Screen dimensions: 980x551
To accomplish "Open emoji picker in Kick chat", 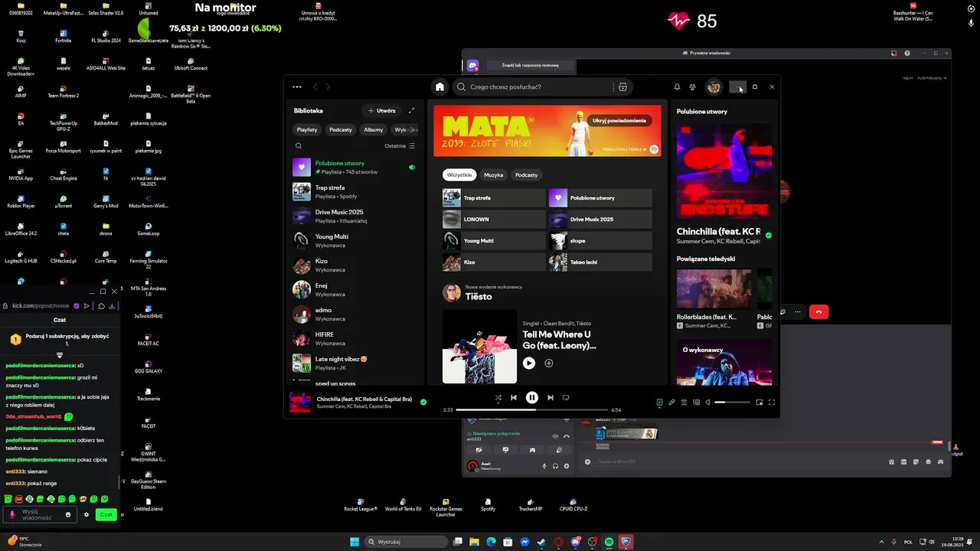I will (x=68, y=514).
